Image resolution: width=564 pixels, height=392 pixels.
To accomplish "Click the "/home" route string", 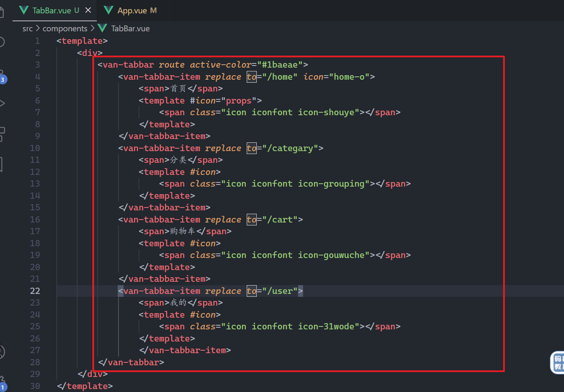I will tap(280, 77).
